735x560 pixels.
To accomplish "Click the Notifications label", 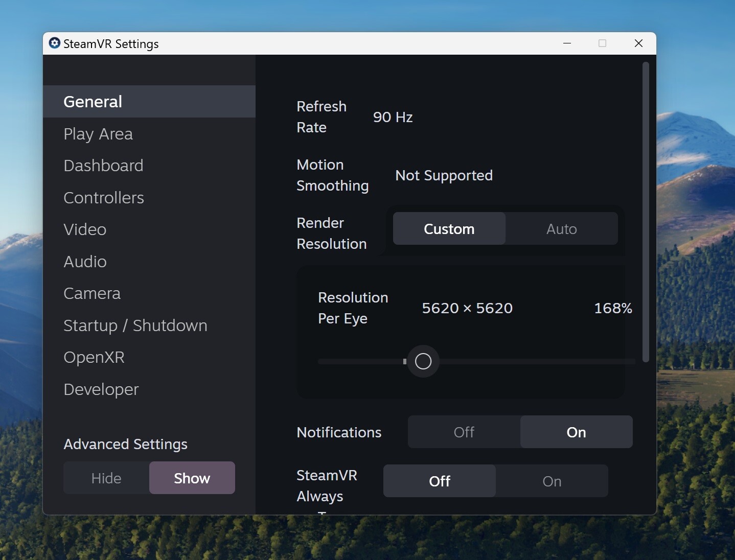I will (x=339, y=432).
